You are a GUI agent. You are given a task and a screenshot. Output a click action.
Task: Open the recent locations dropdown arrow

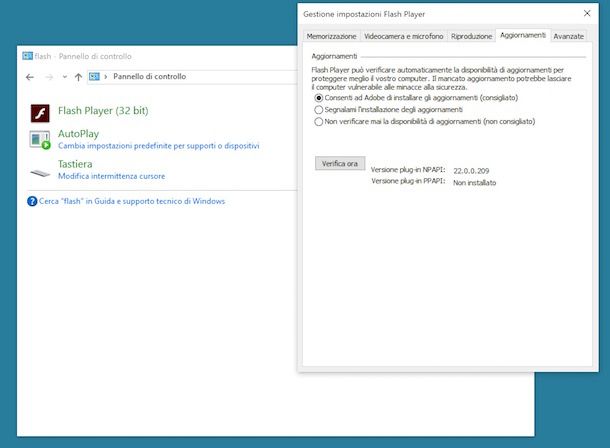(65, 77)
